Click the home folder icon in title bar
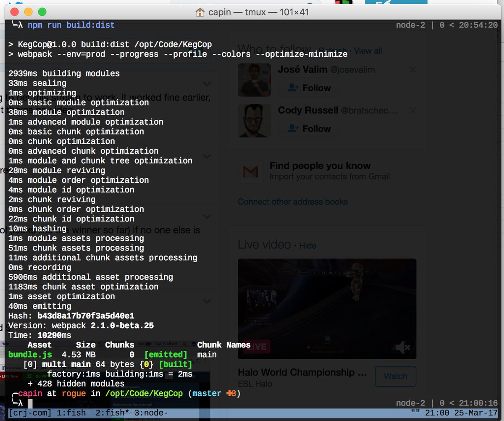Image resolution: width=504 pixels, height=421 pixels. click(x=200, y=12)
